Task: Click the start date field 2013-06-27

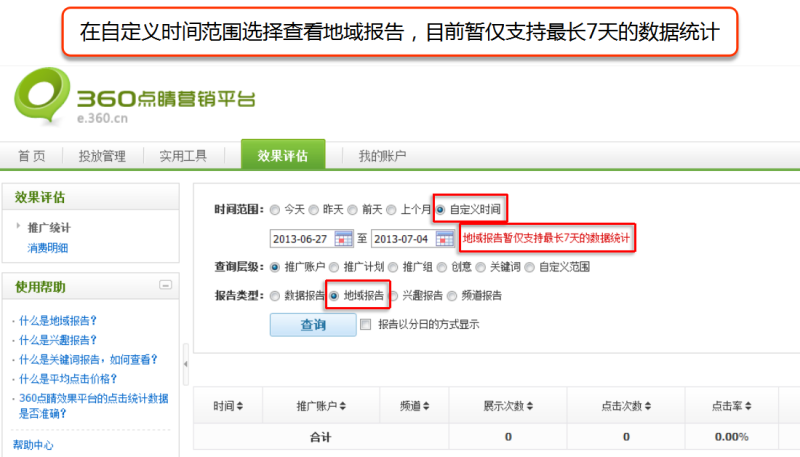Action: (300, 239)
